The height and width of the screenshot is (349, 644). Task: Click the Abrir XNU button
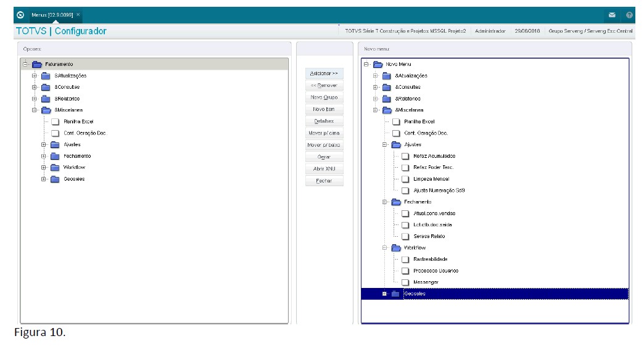click(x=324, y=169)
